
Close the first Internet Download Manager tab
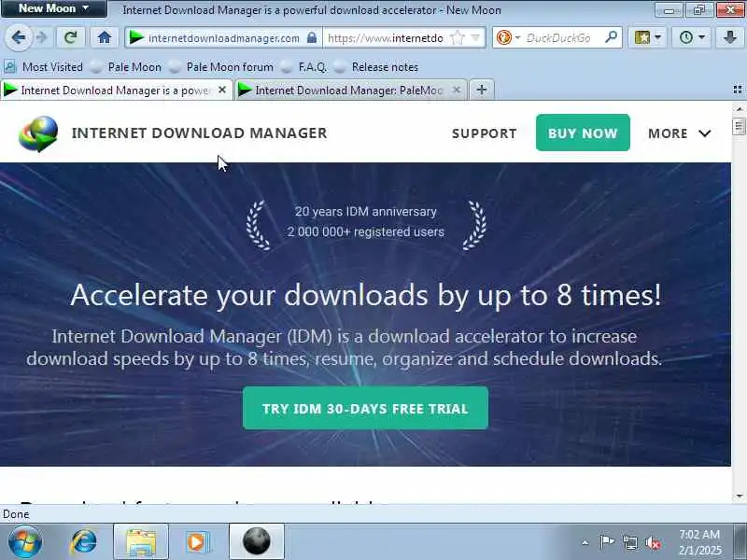pyautogui.click(x=222, y=90)
